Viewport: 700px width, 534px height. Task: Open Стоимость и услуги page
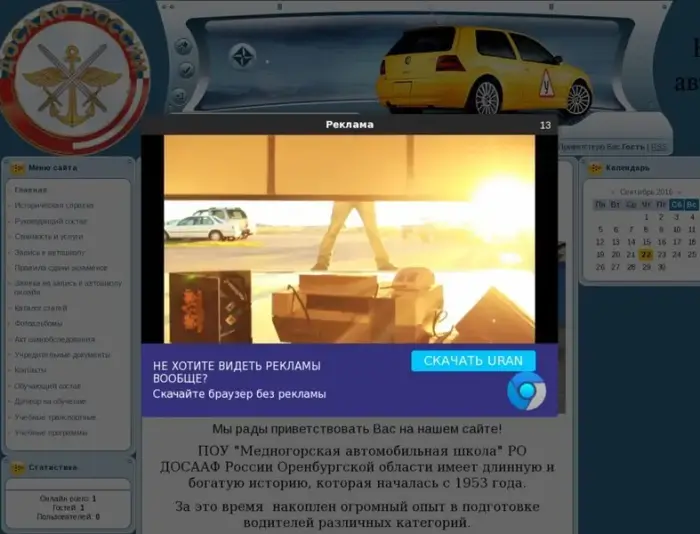click(49, 236)
